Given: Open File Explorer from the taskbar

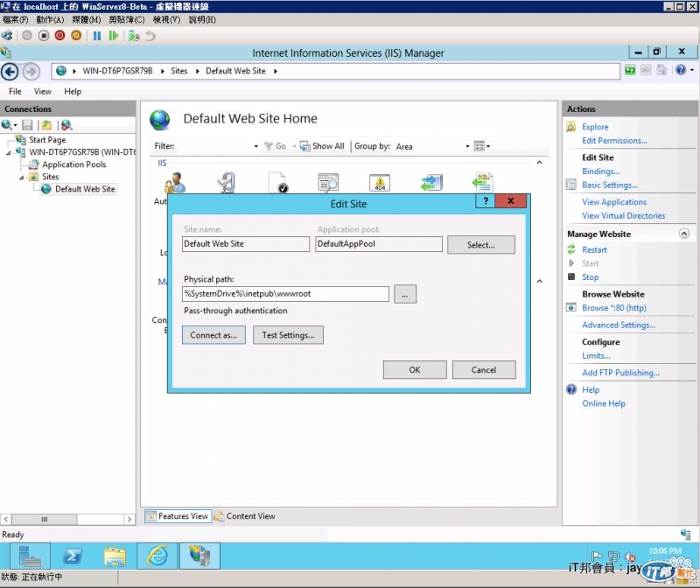Looking at the screenshot, I should coord(115,556).
